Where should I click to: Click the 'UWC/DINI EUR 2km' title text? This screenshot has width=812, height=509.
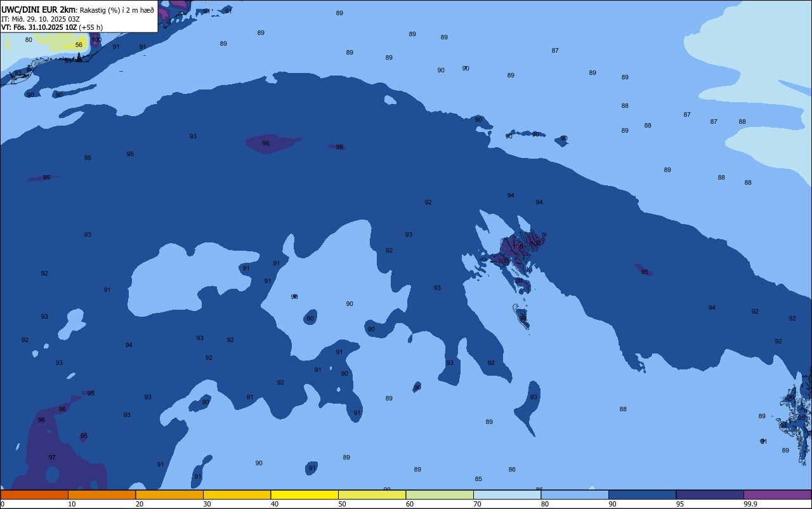pos(38,10)
